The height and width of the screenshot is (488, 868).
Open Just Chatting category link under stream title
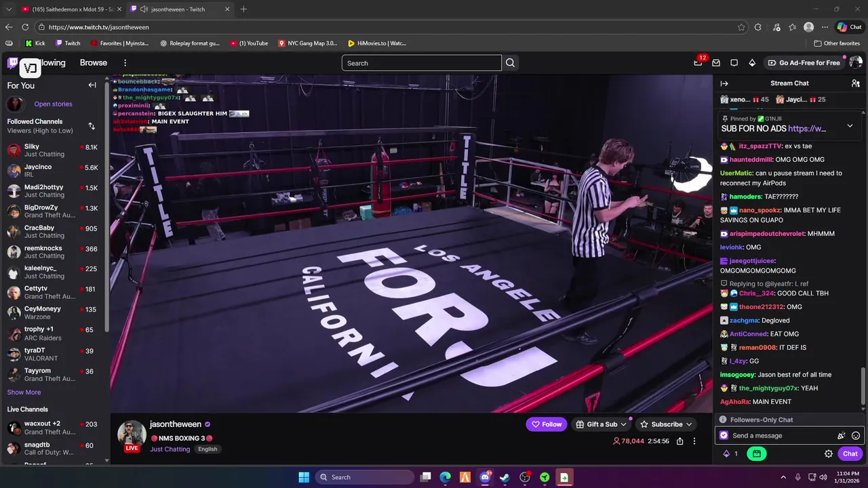pyautogui.click(x=170, y=449)
